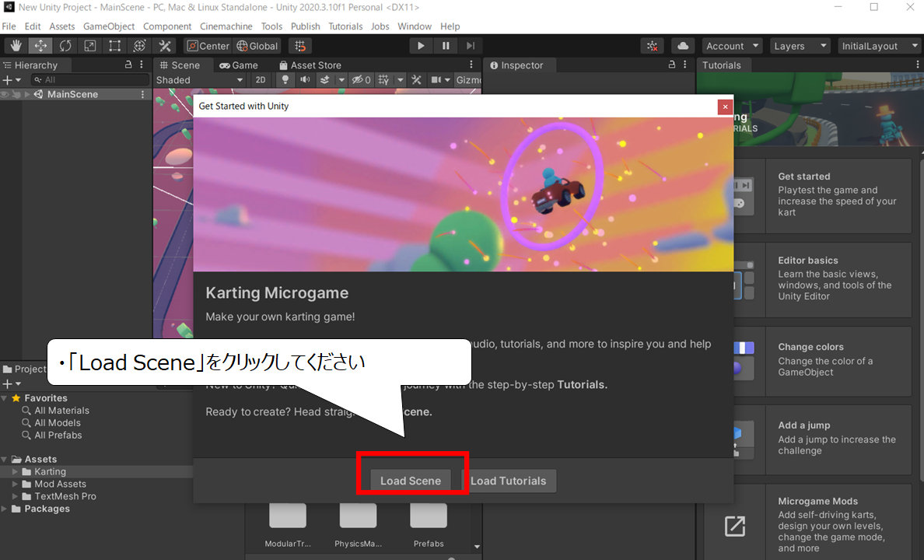Lock the Inspector panel
Image resolution: width=924 pixels, height=560 pixels.
[x=672, y=65]
